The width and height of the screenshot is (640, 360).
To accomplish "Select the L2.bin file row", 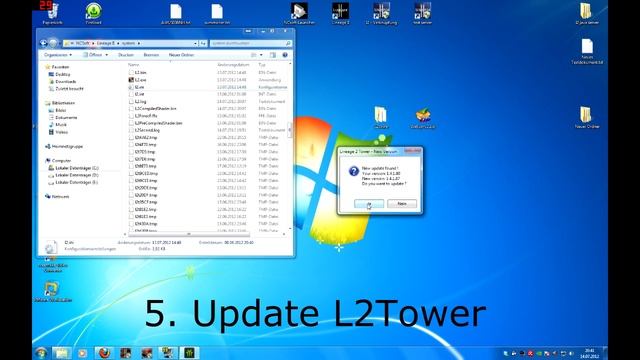I will [208, 72].
